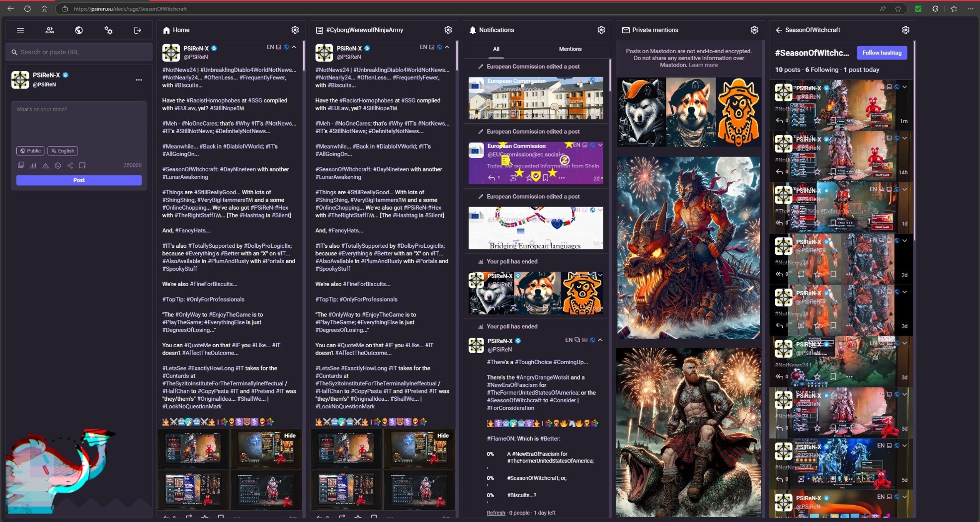This screenshot has height=522, width=980.
Task: Refresh the poll results
Action: click(x=496, y=513)
